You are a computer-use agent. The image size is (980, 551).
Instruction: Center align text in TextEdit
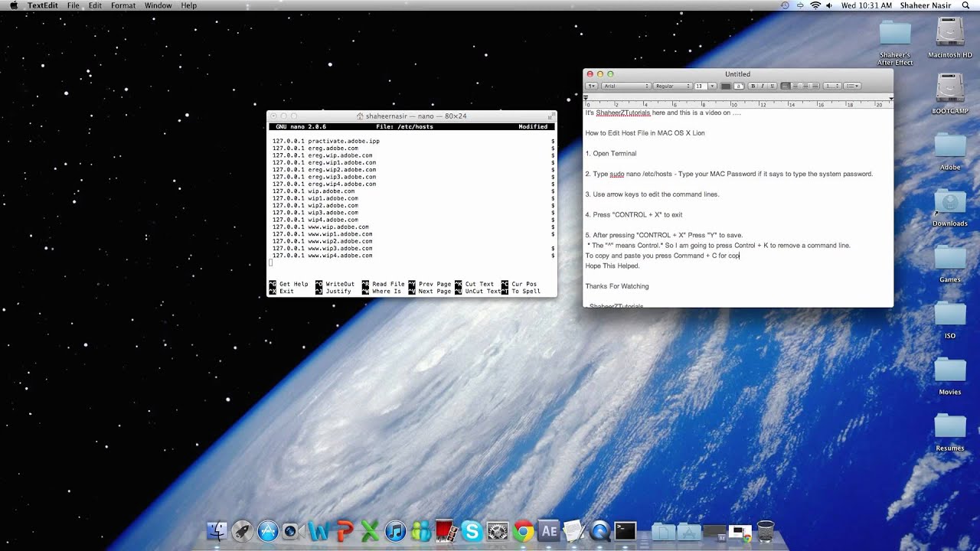click(796, 86)
